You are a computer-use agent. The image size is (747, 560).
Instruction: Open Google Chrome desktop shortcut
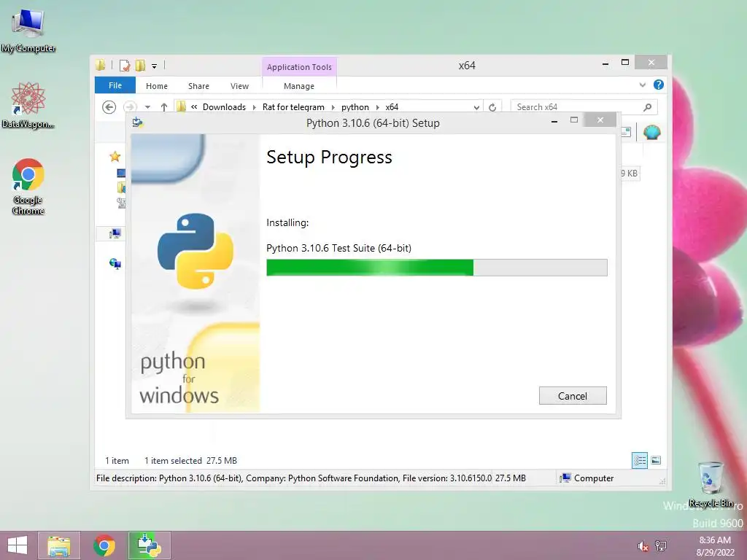[28, 186]
